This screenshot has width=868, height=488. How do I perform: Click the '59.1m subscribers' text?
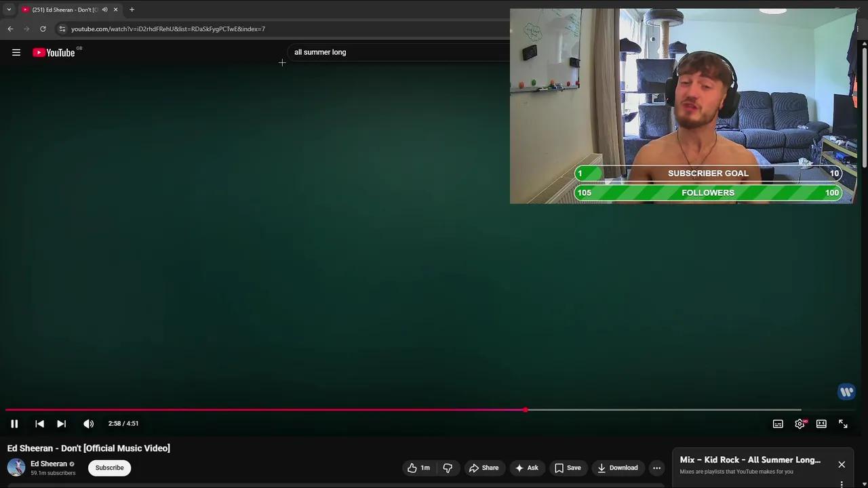pos(53,473)
